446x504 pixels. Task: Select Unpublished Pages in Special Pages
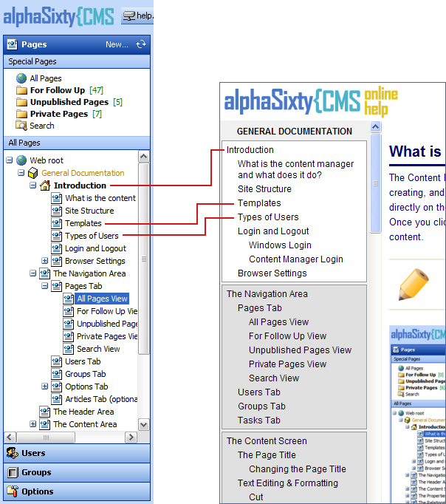[69, 102]
